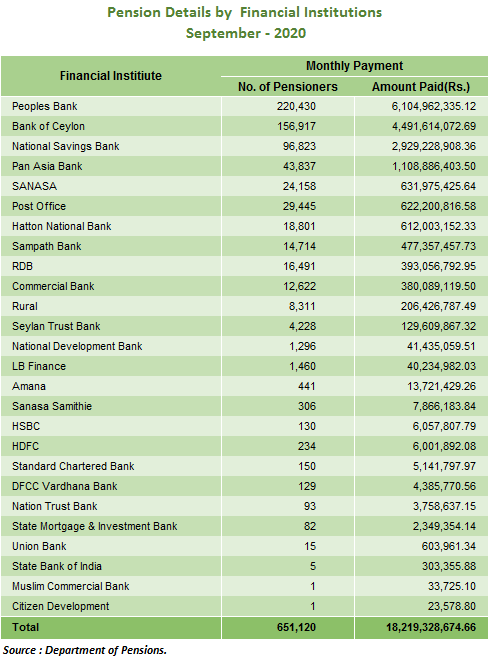Select National Savings Bank pensioner count 96,823

[x=299, y=146]
